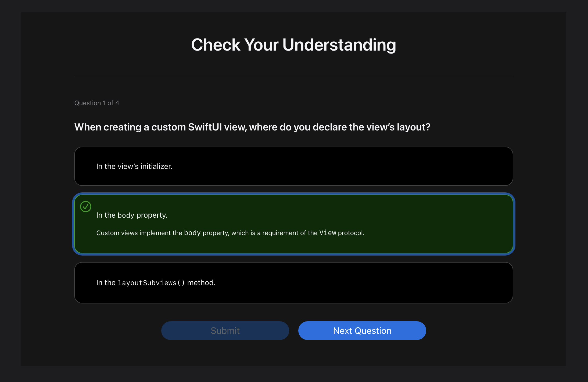Click the "body" code word in the explanation sentence
Image resolution: width=588 pixels, height=382 pixels.
[192, 233]
